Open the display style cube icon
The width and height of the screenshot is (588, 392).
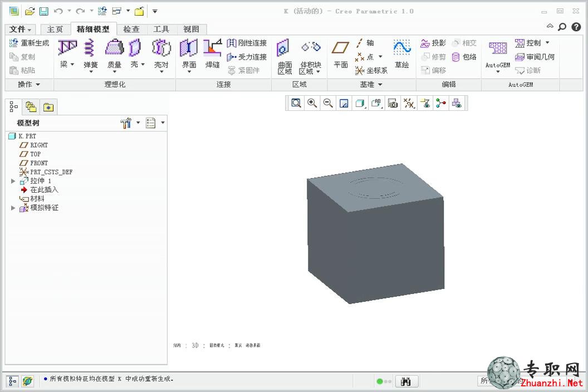(x=360, y=103)
